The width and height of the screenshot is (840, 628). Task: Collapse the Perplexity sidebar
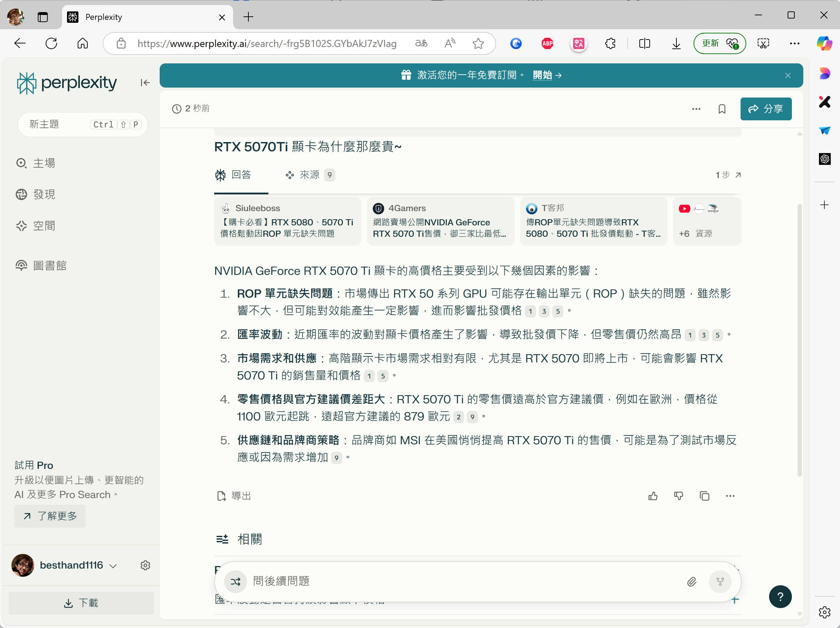(145, 82)
